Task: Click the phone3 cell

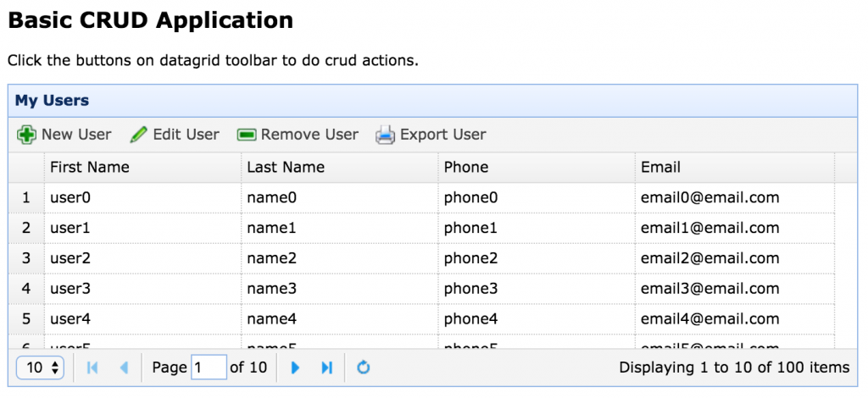Action: 470,289
